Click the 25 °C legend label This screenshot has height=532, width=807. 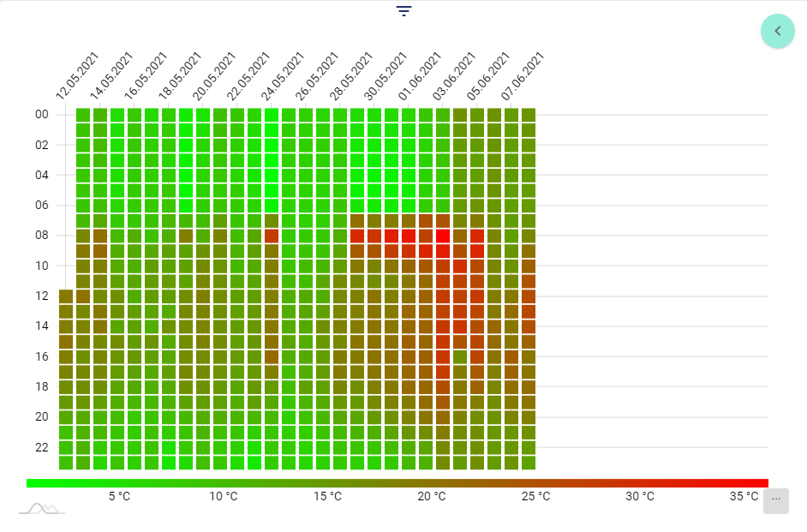(536, 497)
